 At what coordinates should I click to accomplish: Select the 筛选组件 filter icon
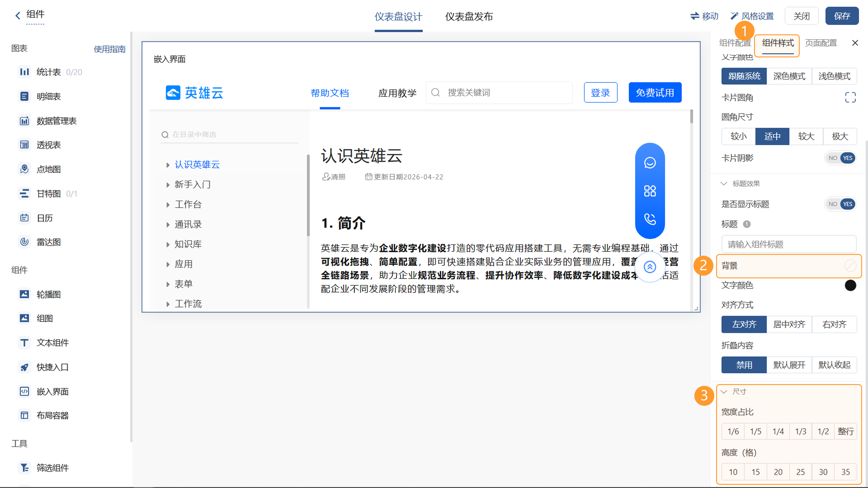[24, 467]
